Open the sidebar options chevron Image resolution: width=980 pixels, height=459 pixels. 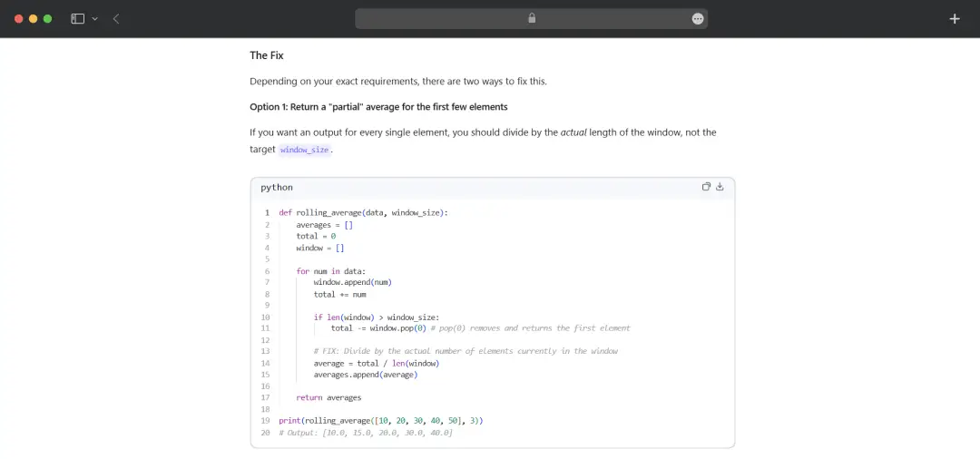click(95, 19)
